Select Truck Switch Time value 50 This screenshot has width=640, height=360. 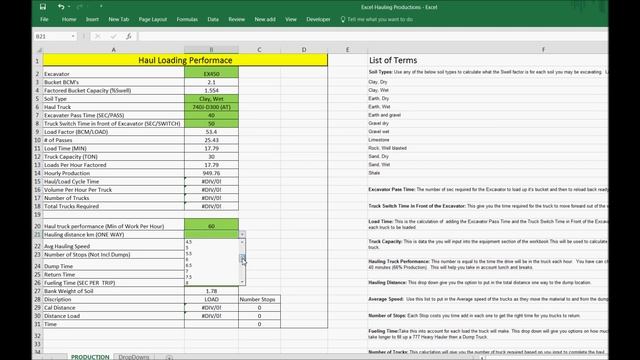[x=211, y=123]
